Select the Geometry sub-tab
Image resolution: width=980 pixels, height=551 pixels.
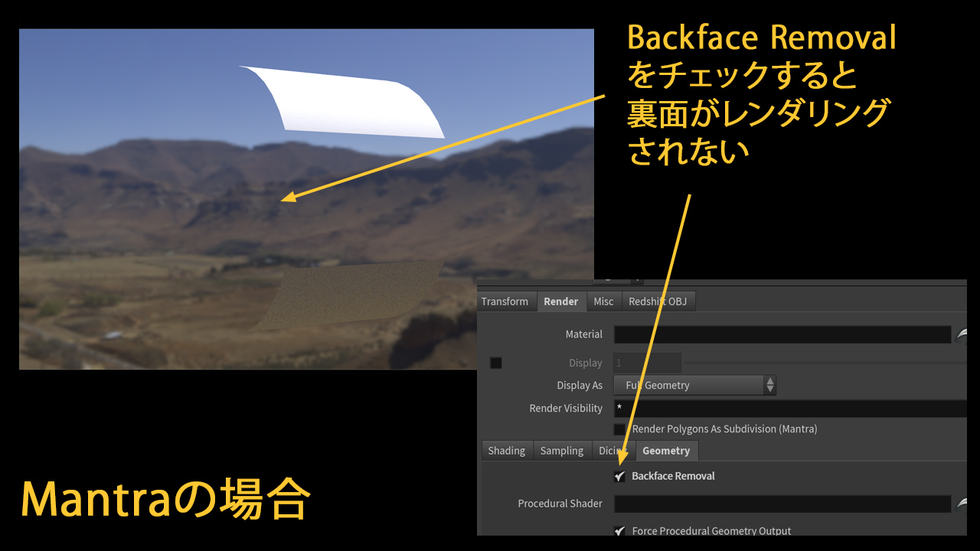(665, 451)
